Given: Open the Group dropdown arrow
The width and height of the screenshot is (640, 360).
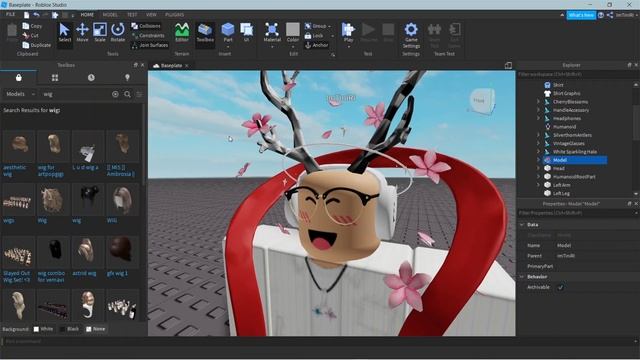Looking at the screenshot, I should 329,26.
